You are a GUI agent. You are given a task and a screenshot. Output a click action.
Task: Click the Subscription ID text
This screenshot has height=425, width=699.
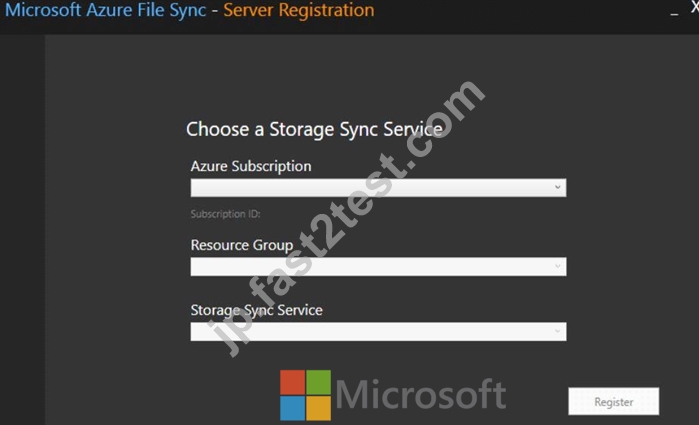tap(226, 214)
